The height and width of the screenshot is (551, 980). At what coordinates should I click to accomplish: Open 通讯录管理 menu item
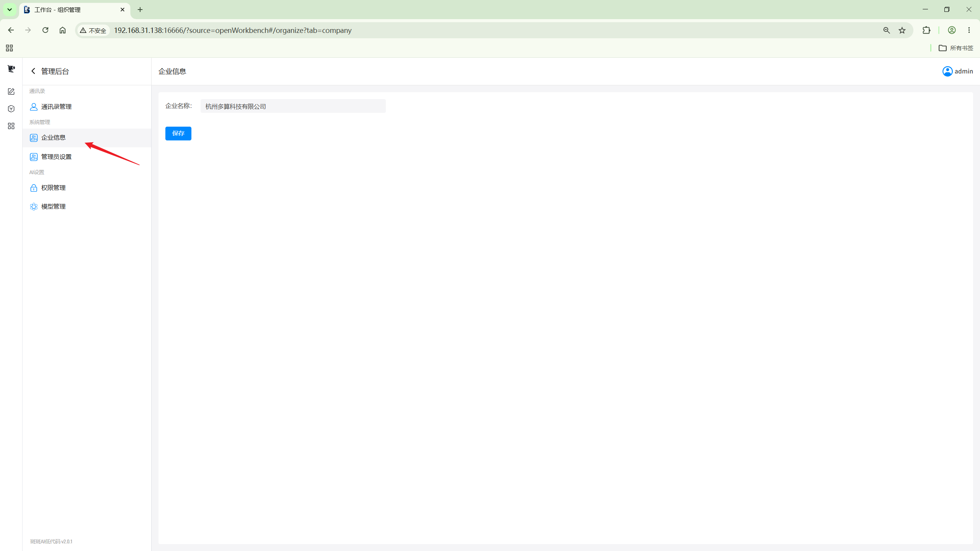pyautogui.click(x=87, y=107)
